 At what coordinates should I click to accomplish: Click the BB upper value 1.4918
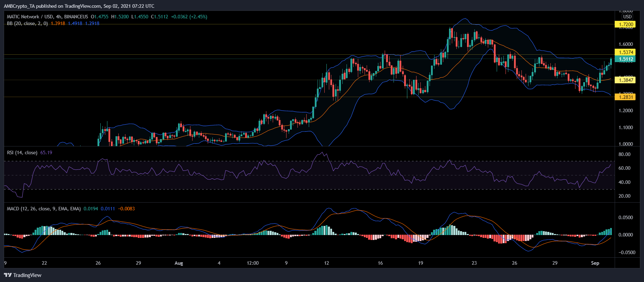(75, 23)
